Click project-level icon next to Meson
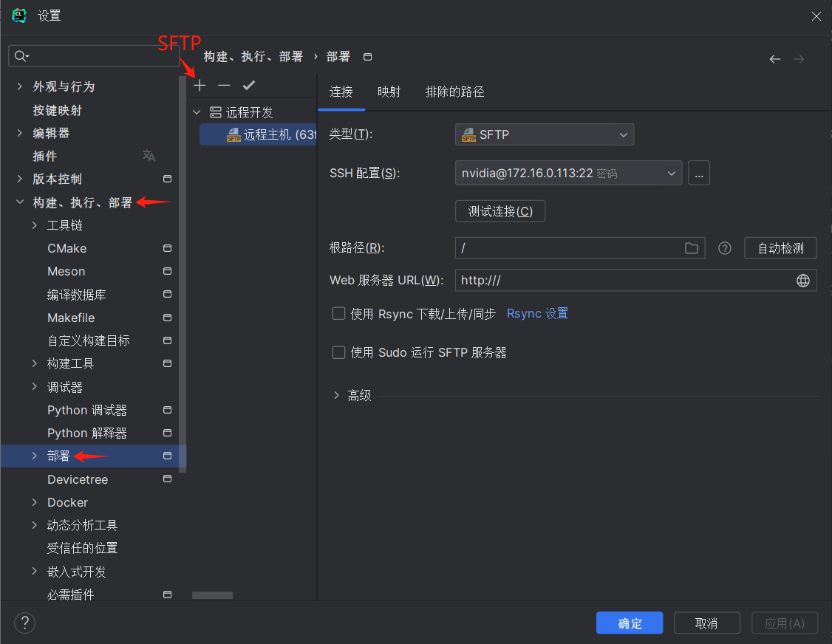Screen dimensions: 832x644 [167, 271]
